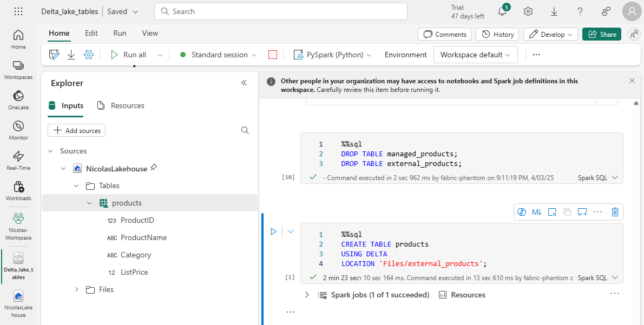Screen dimensions: 644x325
Task: Expand the Files folder in Explorer
Action: 76,290
